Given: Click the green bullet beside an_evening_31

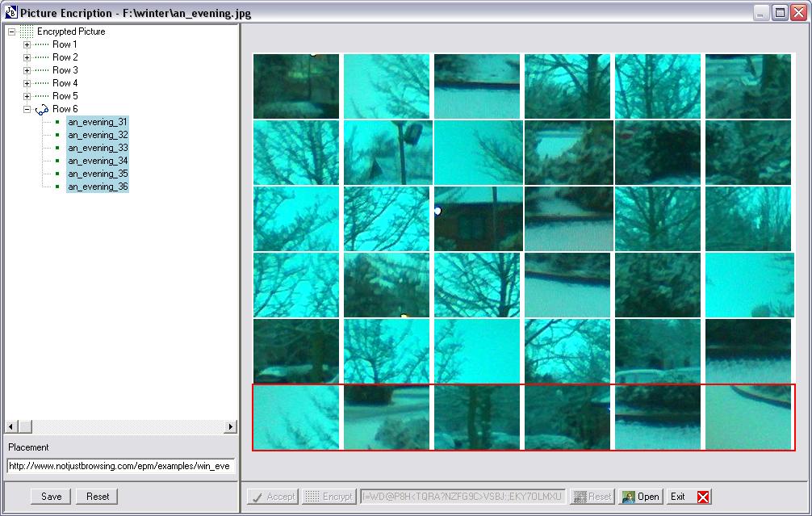Looking at the screenshot, I should (x=57, y=122).
